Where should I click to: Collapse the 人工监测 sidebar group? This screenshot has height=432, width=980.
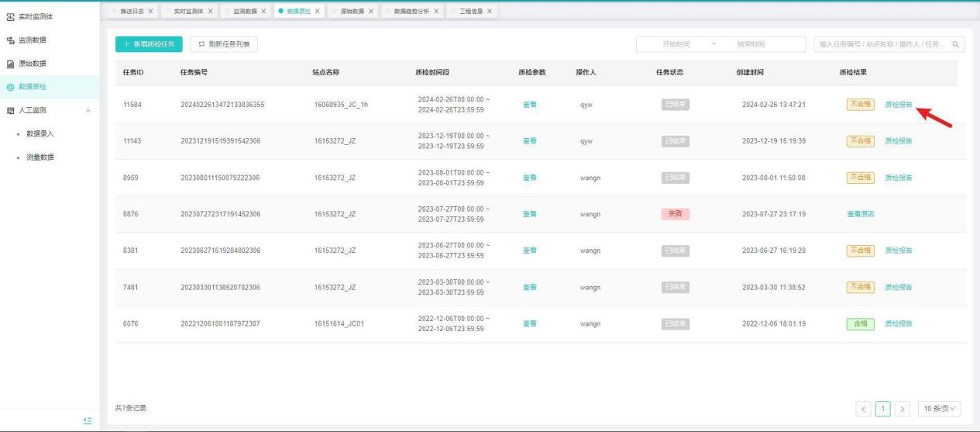(x=88, y=110)
